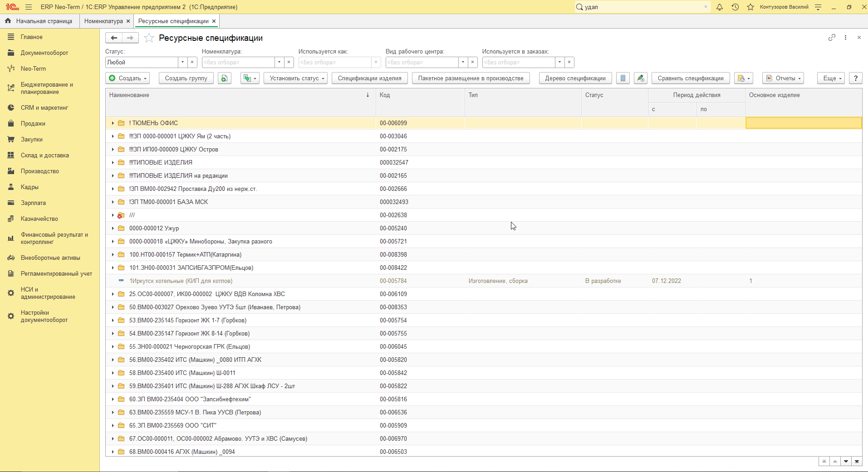Open the Статус dropdown with value Любой
This screenshot has width=868, height=472.
point(182,63)
